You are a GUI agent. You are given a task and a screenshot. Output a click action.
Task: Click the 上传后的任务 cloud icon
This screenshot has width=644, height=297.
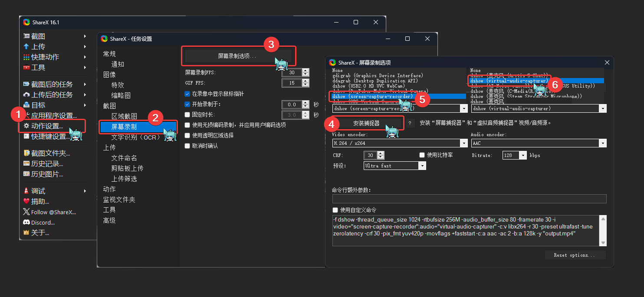tap(26, 95)
